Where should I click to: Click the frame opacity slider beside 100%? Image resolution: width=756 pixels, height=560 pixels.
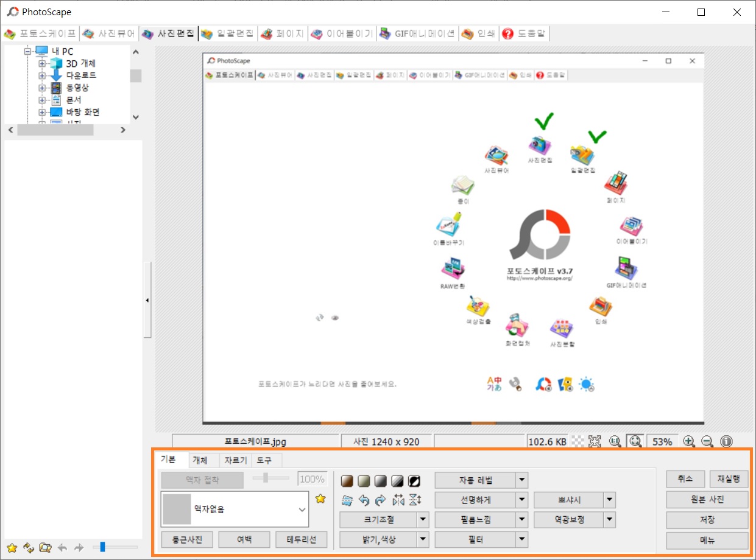[272, 478]
